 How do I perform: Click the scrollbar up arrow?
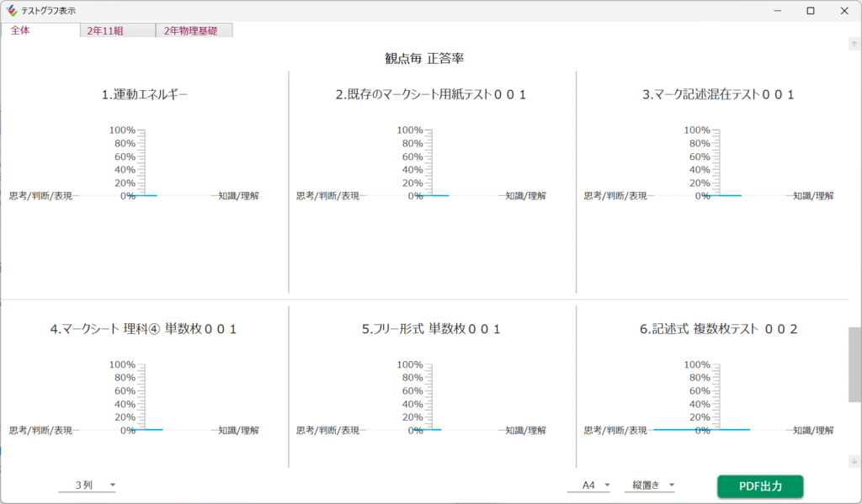[854, 44]
